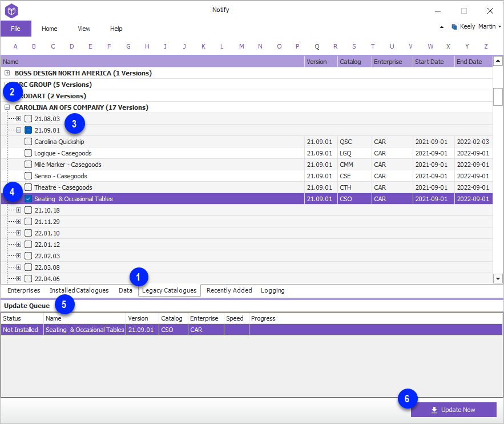
Task: Enable the Logique - Casegoods checkbox
Action: click(x=29, y=153)
